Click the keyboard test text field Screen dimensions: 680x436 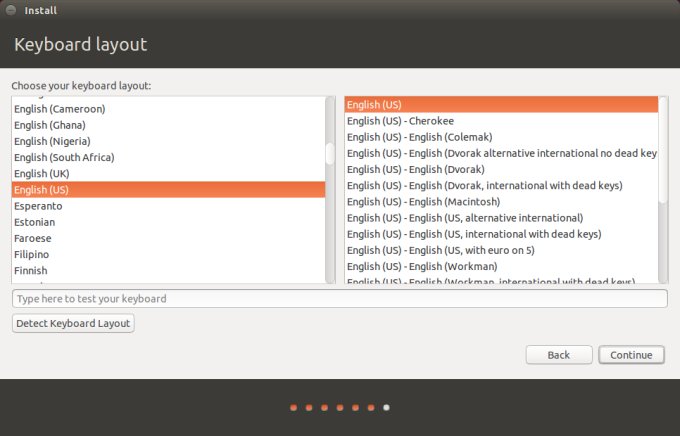click(x=339, y=299)
